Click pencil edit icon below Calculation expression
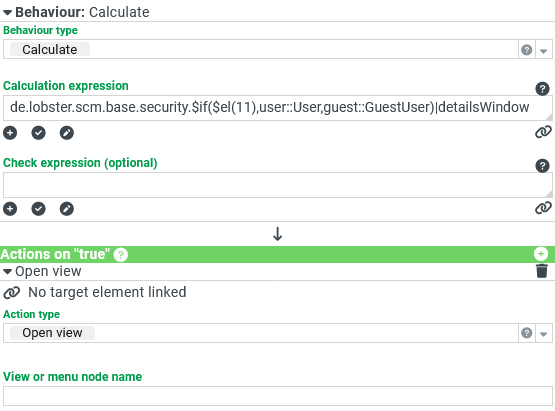 [67, 133]
